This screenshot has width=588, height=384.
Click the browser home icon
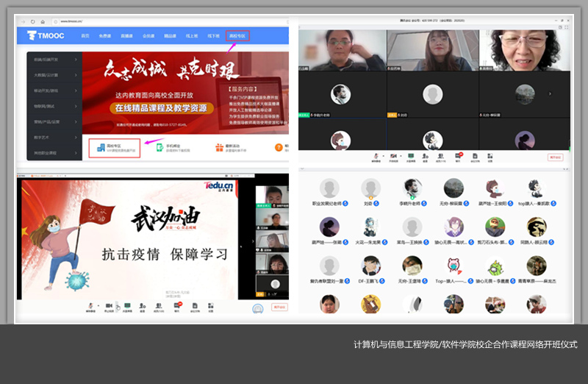[x=43, y=22]
